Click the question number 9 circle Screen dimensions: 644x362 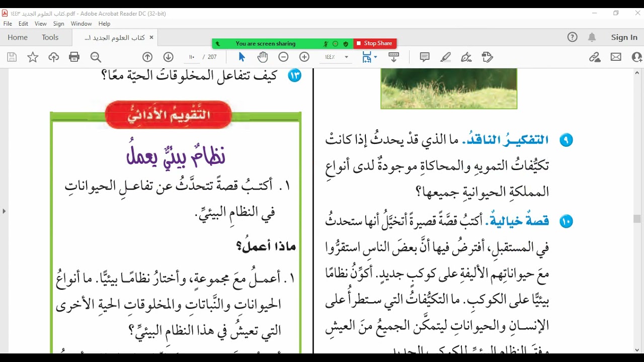click(566, 140)
